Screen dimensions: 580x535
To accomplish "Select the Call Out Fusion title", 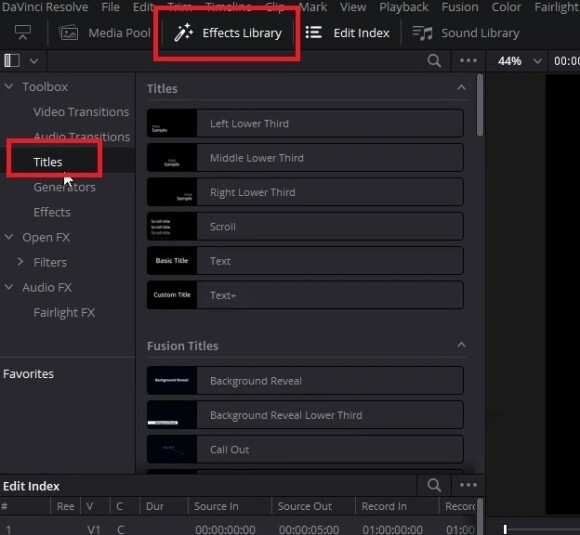I will 305,450.
